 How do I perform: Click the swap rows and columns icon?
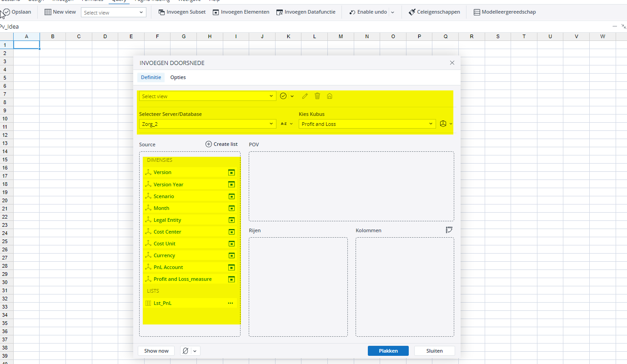(x=449, y=230)
